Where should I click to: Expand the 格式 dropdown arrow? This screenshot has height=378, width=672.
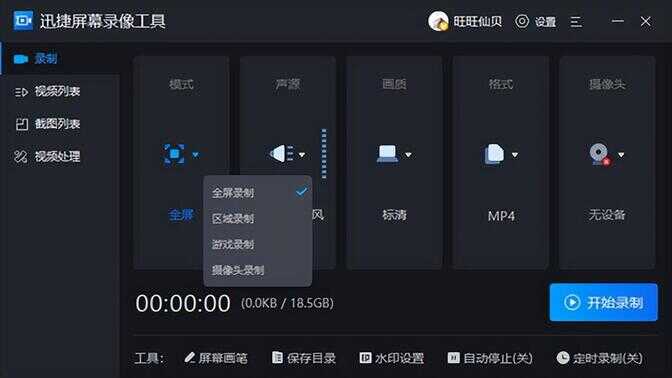click(515, 155)
